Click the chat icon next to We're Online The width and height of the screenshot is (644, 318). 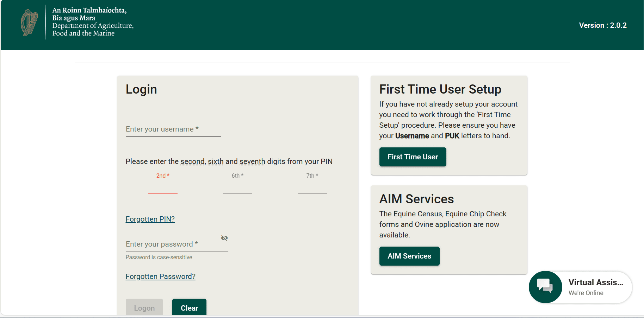pos(545,287)
